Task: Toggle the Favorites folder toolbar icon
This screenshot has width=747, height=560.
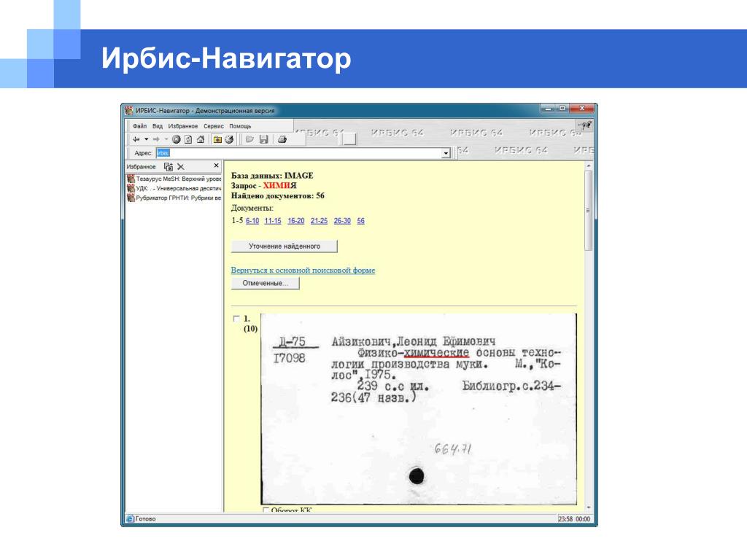Action: (x=217, y=139)
